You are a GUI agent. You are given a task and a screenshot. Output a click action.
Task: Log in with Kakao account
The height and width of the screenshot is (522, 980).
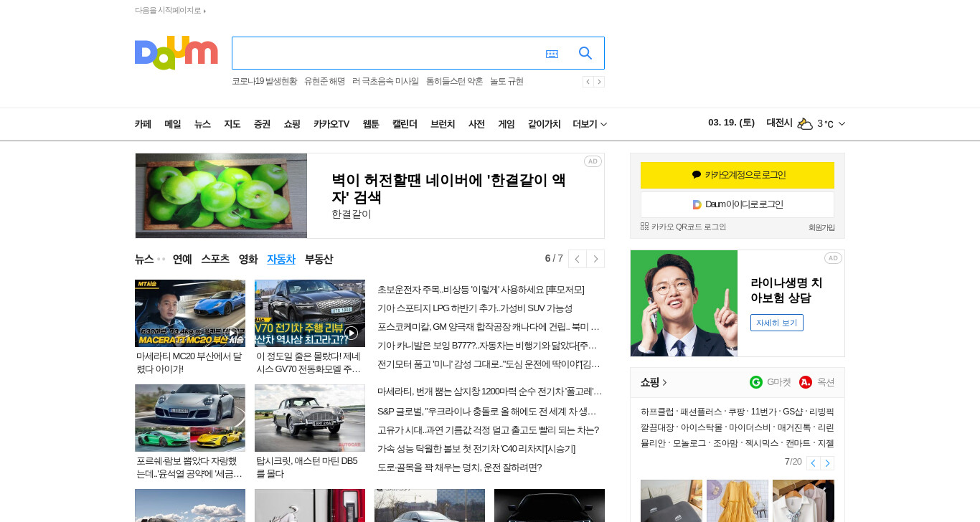pyautogui.click(x=738, y=175)
